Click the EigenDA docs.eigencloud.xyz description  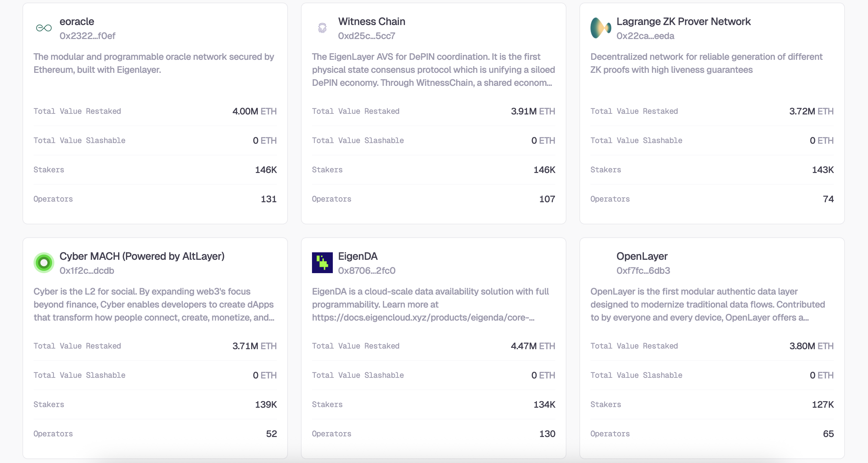(x=430, y=304)
